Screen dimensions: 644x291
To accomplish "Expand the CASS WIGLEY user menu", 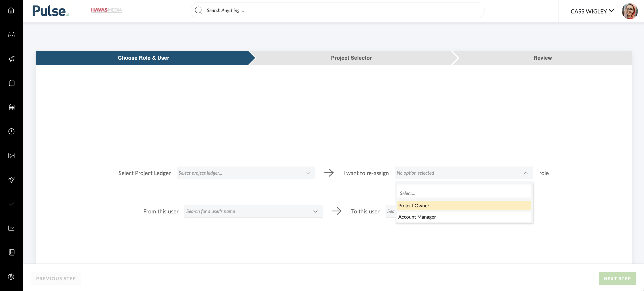I will point(592,11).
